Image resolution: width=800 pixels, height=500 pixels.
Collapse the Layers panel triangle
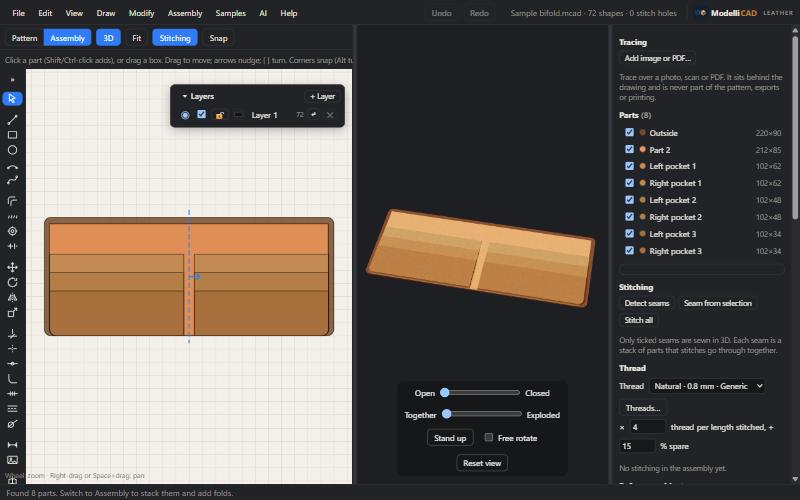pyautogui.click(x=185, y=96)
